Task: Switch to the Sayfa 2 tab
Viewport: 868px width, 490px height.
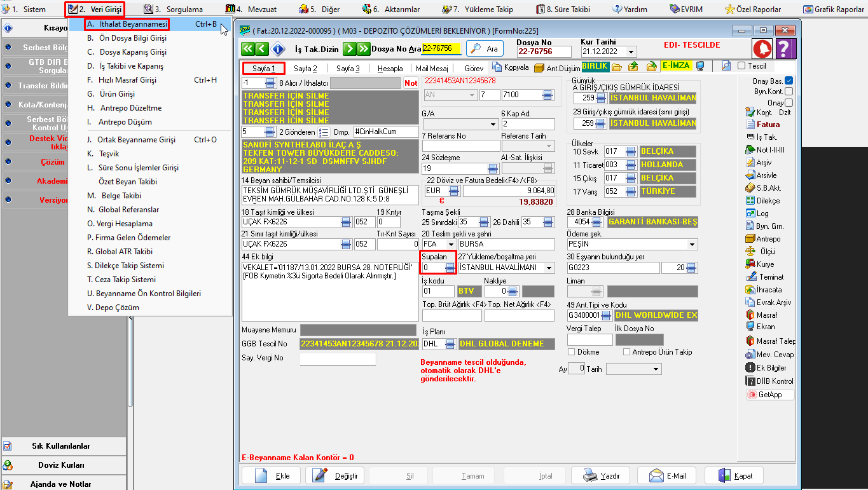Action: 305,69
